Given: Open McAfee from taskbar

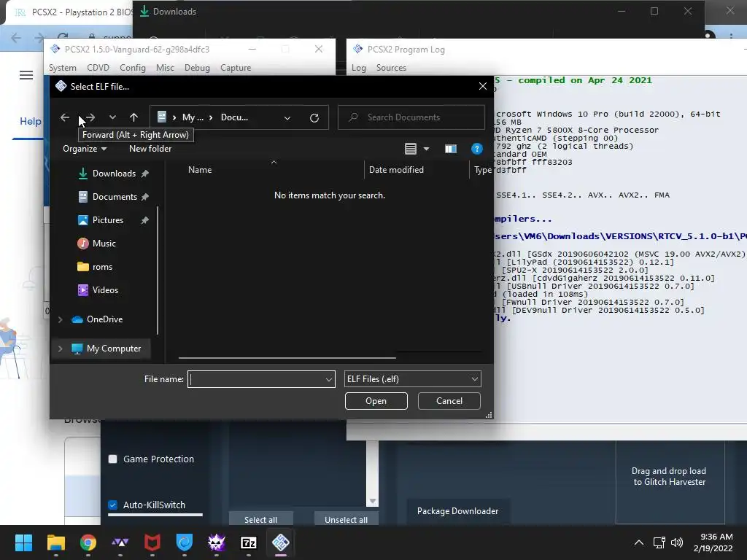Looking at the screenshot, I should (x=152, y=542).
